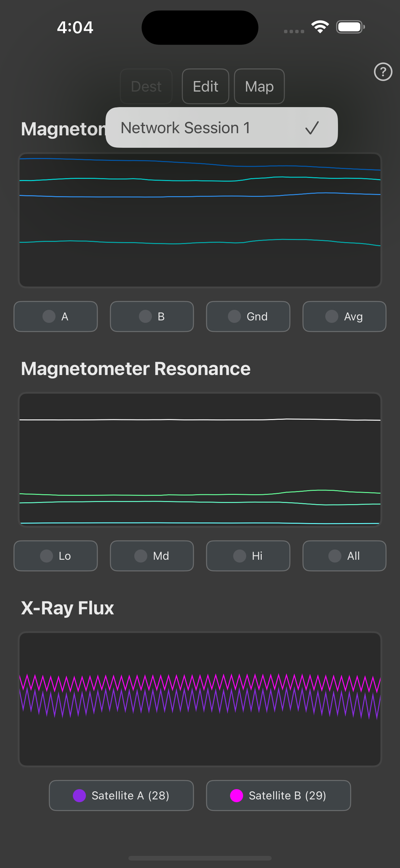The height and width of the screenshot is (868, 400).
Task: Open the Map view button
Action: click(259, 87)
